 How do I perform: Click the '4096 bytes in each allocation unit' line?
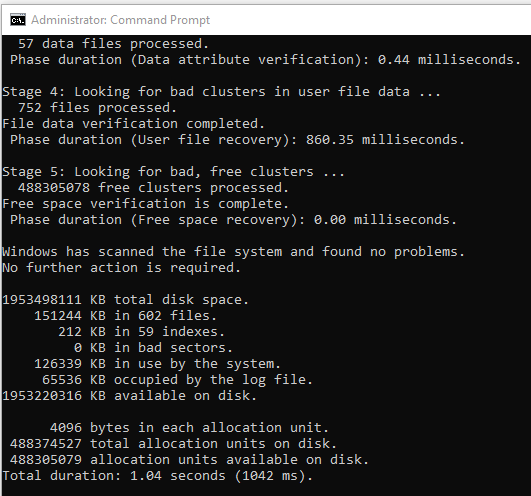(x=189, y=428)
